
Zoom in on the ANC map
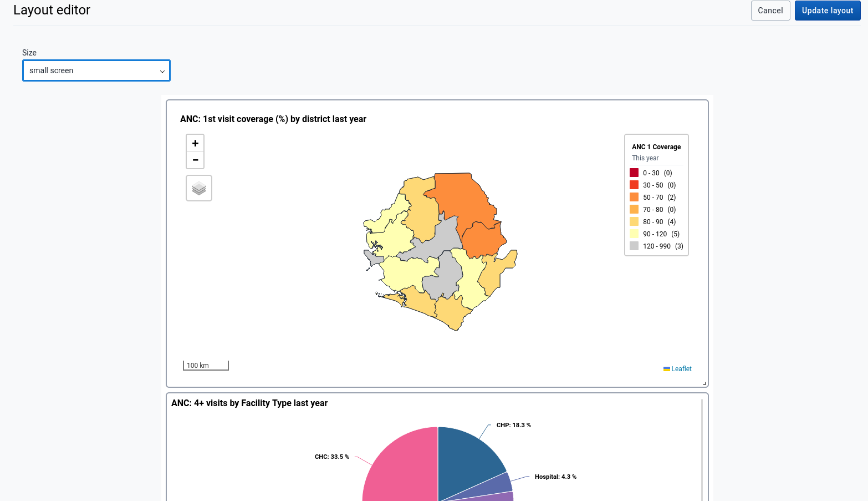point(195,143)
